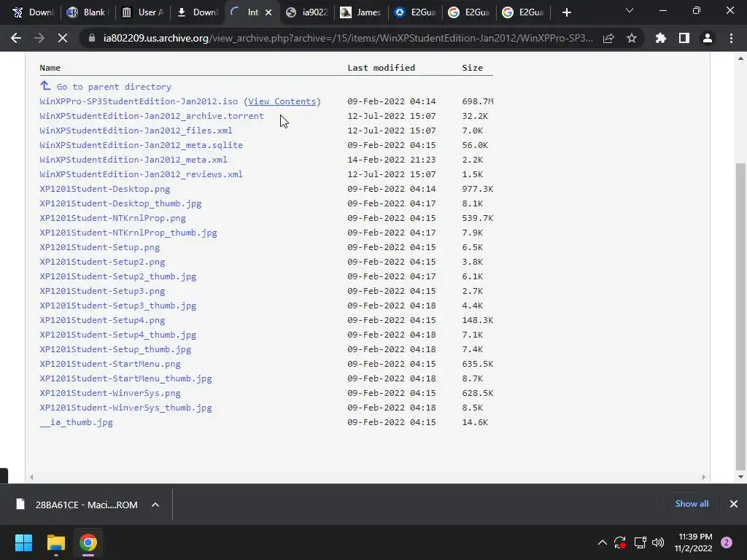Switch to the James tab
The image size is (747, 560).
point(361,12)
